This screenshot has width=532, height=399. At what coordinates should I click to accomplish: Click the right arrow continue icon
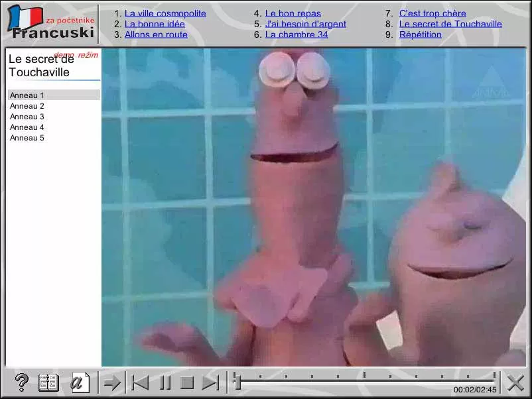tap(112, 383)
